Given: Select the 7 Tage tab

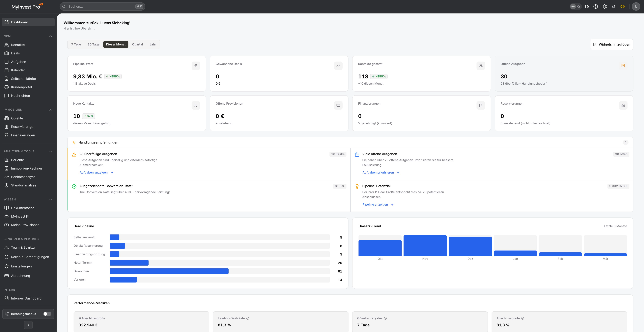Looking at the screenshot, I should coord(76,44).
